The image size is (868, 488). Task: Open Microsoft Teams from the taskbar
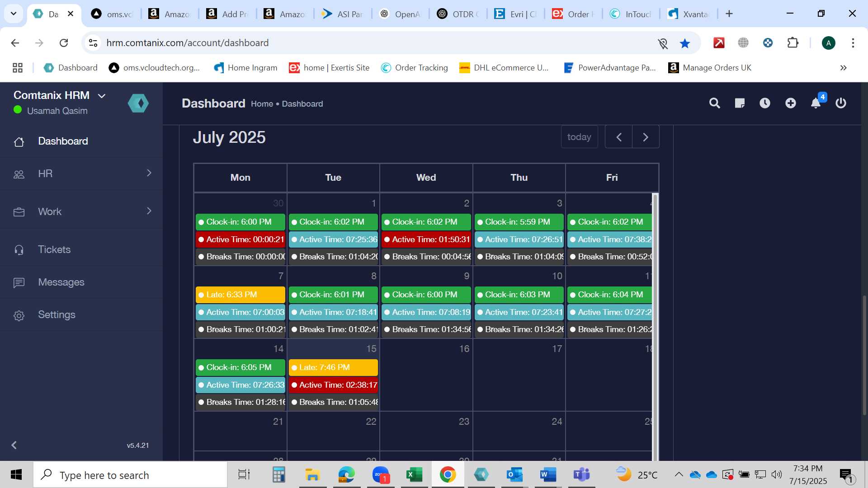tap(581, 475)
